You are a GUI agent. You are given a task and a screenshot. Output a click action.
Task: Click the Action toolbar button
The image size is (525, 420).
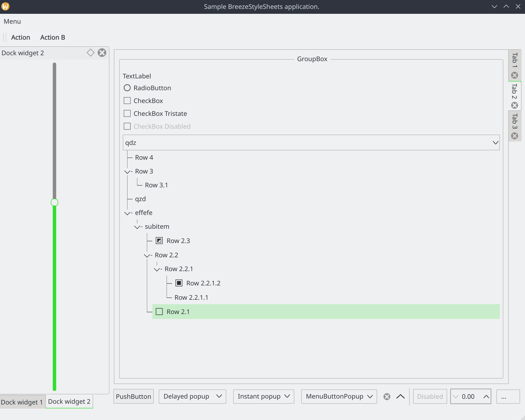click(21, 37)
